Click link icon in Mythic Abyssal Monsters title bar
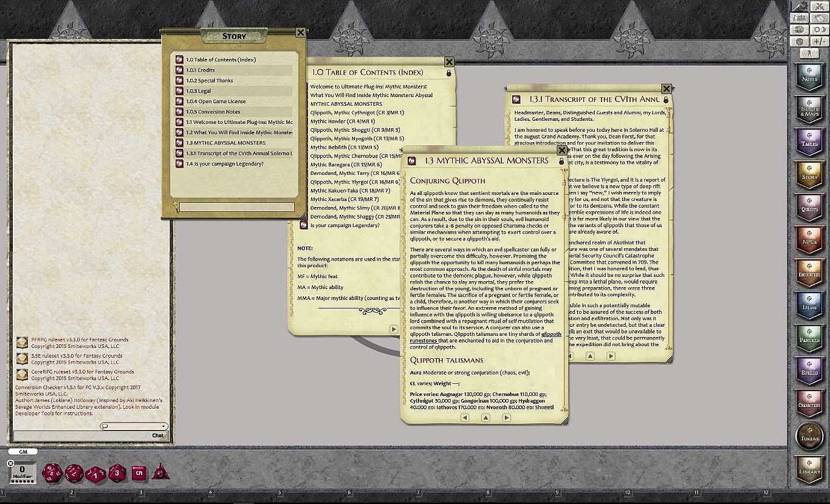This screenshot has height=504, width=830. click(x=412, y=161)
